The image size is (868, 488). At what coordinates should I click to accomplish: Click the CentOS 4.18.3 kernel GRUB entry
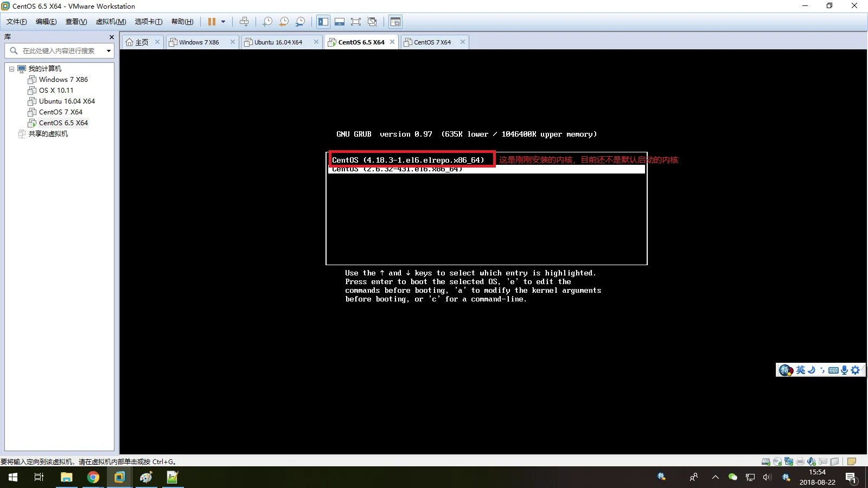tap(408, 160)
